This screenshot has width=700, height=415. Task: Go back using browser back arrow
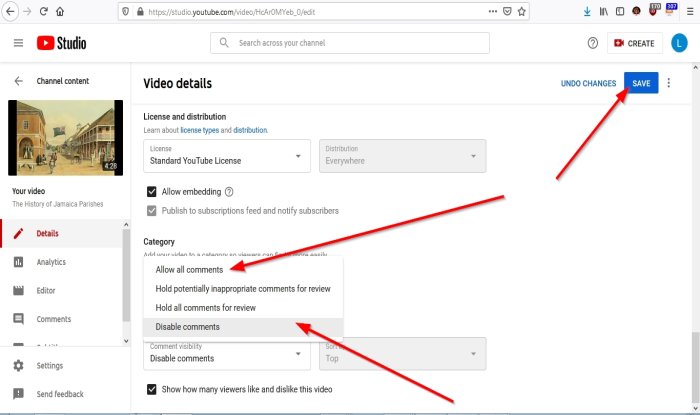coord(10,12)
